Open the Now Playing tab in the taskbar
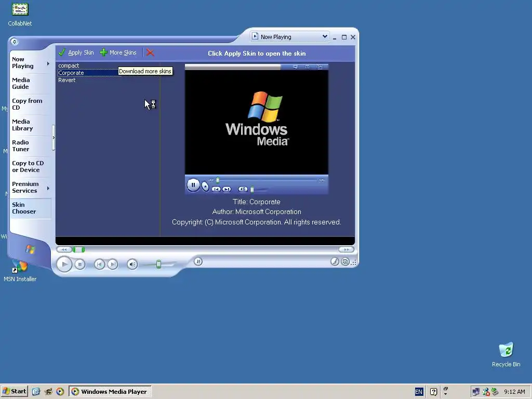Screen dimensions: 532x399 pyautogui.click(x=23, y=63)
